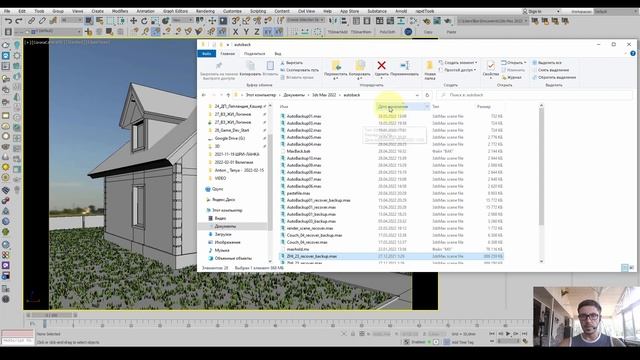Click Выделить все in the ribbon
This screenshot has width=640, height=360.
(547, 63)
